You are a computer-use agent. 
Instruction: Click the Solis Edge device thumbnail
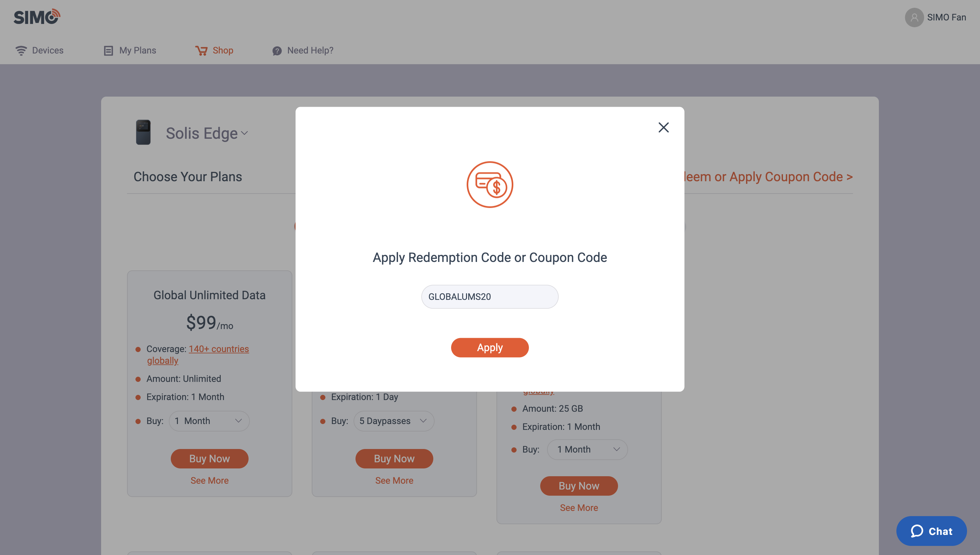click(143, 132)
